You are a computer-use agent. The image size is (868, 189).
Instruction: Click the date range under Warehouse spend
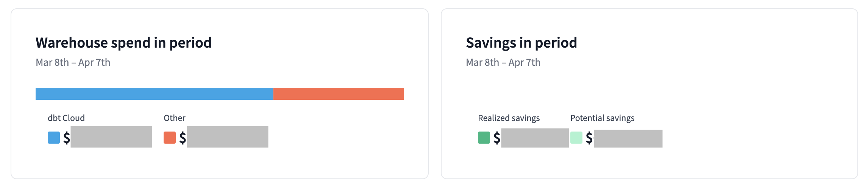[73, 62]
